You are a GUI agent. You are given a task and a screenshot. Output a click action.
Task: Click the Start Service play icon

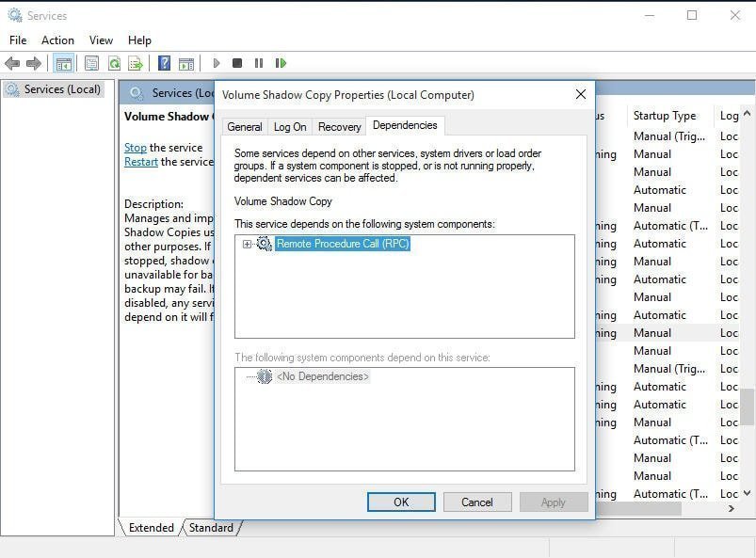(x=217, y=63)
